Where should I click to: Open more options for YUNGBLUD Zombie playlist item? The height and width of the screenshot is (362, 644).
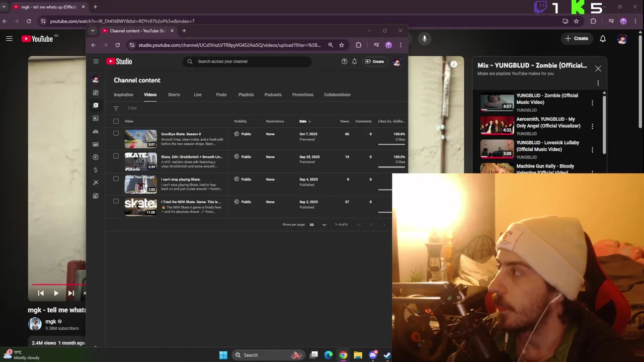[592, 103]
